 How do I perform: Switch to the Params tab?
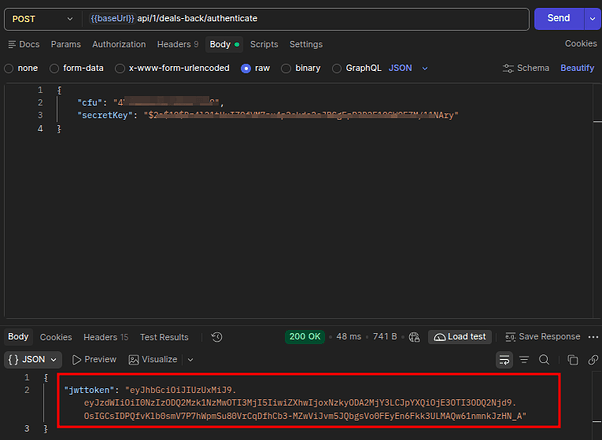point(66,45)
